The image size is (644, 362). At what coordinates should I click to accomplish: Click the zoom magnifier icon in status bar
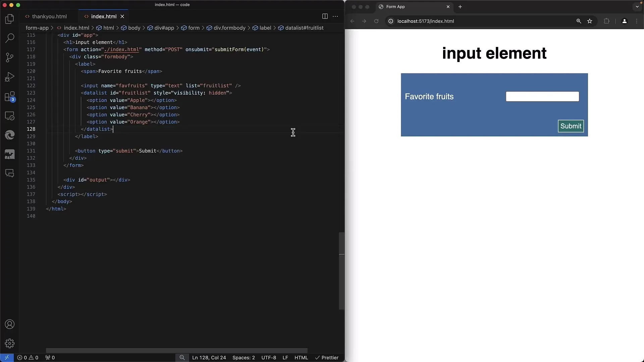coord(182,358)
